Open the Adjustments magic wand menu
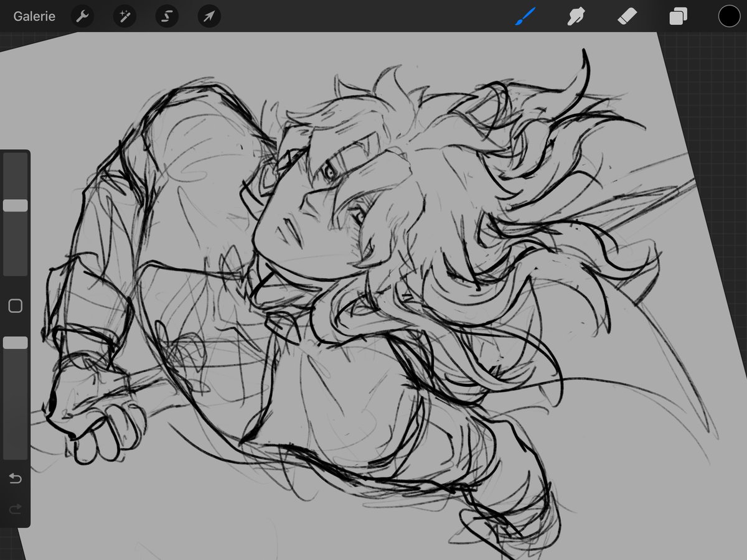The width and height of the screenshot is (747, 560). tap(125, 17)
